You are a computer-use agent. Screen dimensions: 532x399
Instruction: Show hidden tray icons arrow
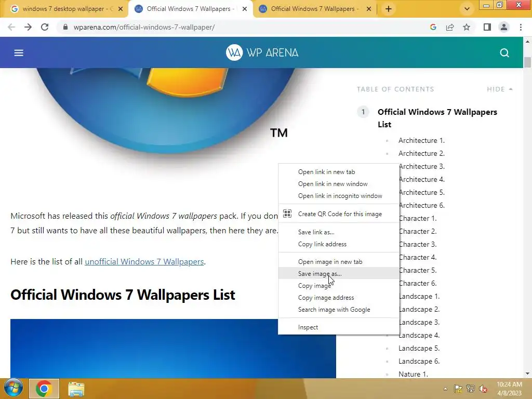tap(445, 389)
